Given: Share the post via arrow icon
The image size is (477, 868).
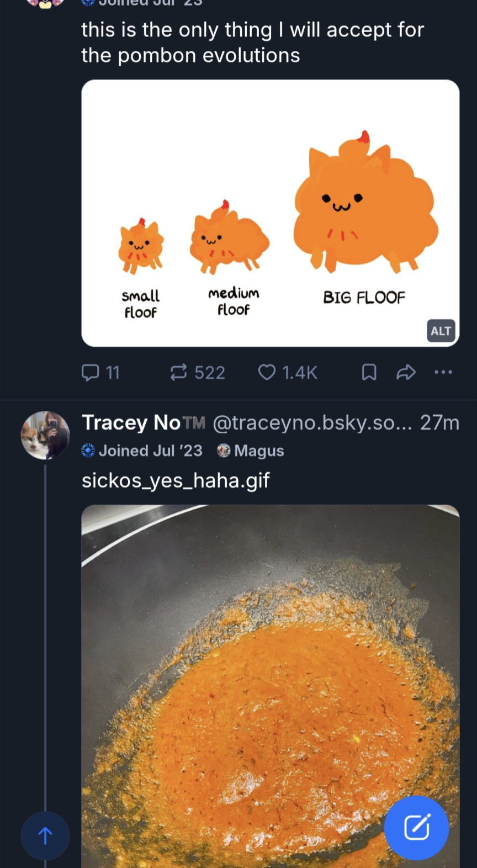Looking at the screenshot, I should tap(406, 373).
